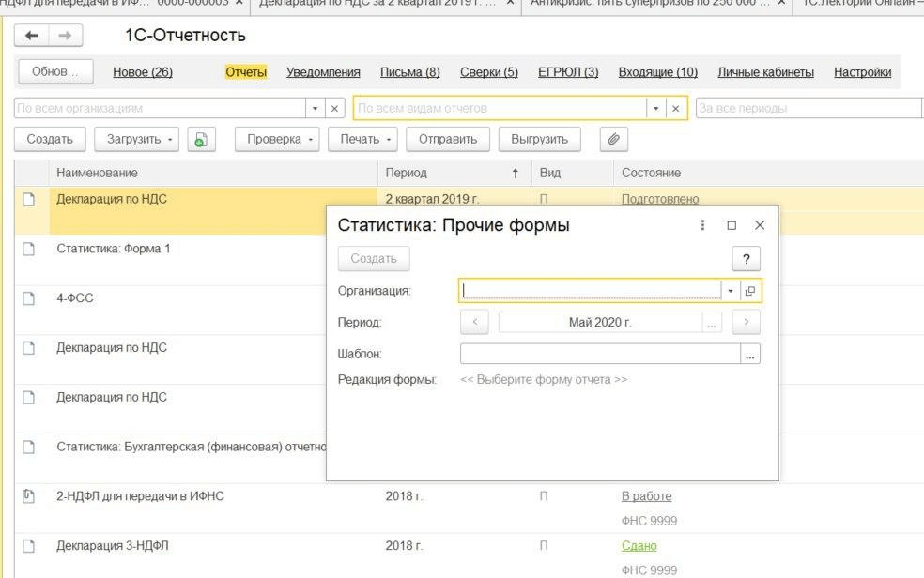Click the open icon beside Организация field

[750, 291]
